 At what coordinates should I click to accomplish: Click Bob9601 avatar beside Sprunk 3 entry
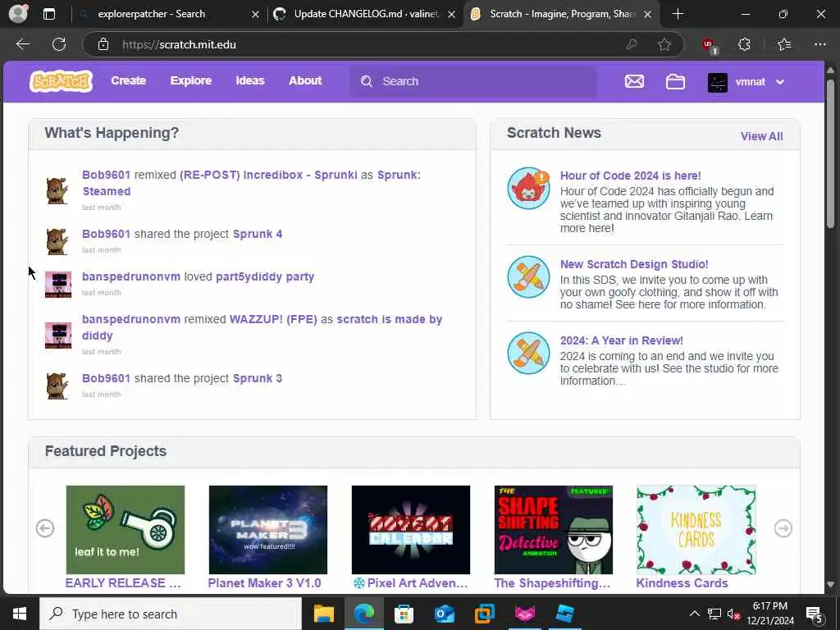pyautogui.click(x=57, y=386)
